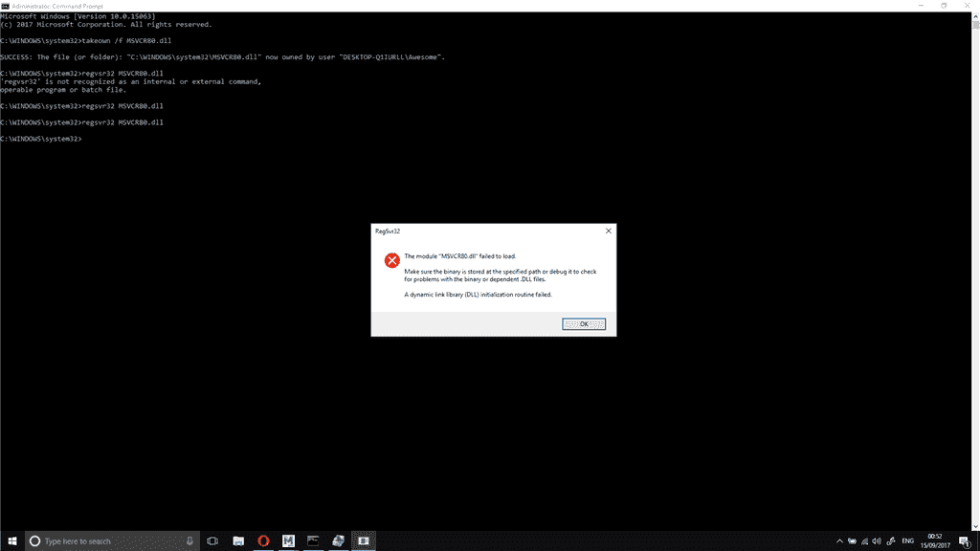Open the taskbar app left of the RegSvr32 entry
Viewport: 980px width, 551px height.
[x=338, y=541]
